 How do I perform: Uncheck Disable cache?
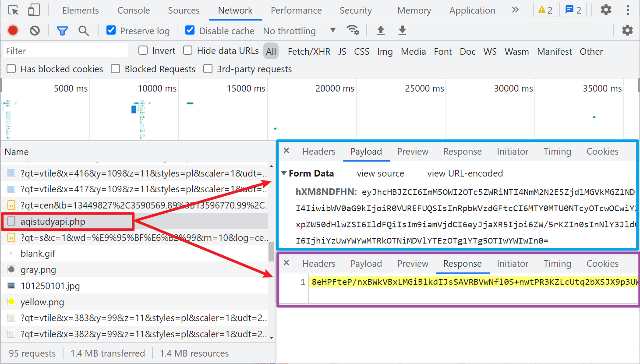pyautogui.click(x=190, y=30)
